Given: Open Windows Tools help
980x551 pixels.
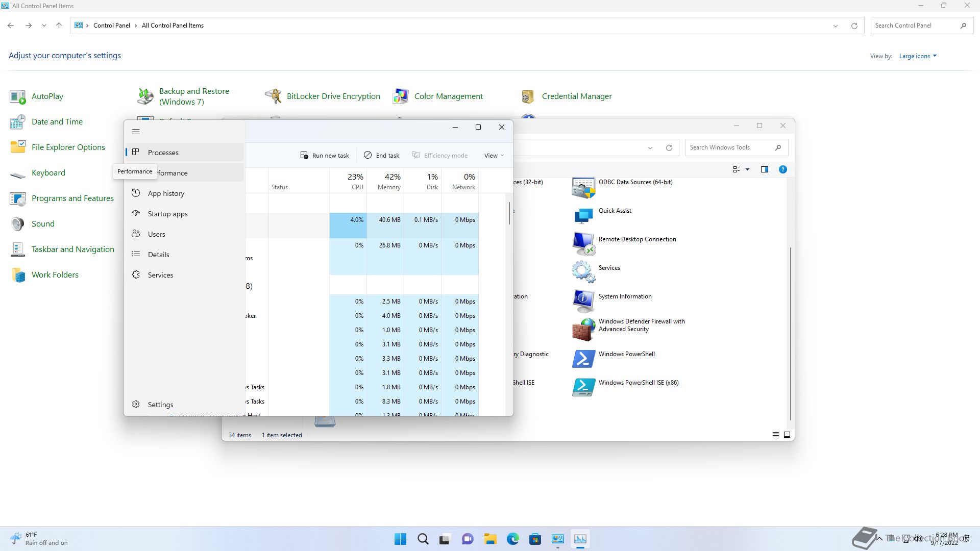Looking at the screenshot, I should (x=782, y=169).
